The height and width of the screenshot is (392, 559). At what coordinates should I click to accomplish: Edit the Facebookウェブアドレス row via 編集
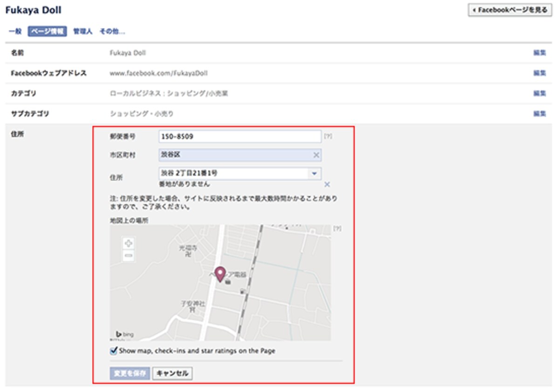539,73
